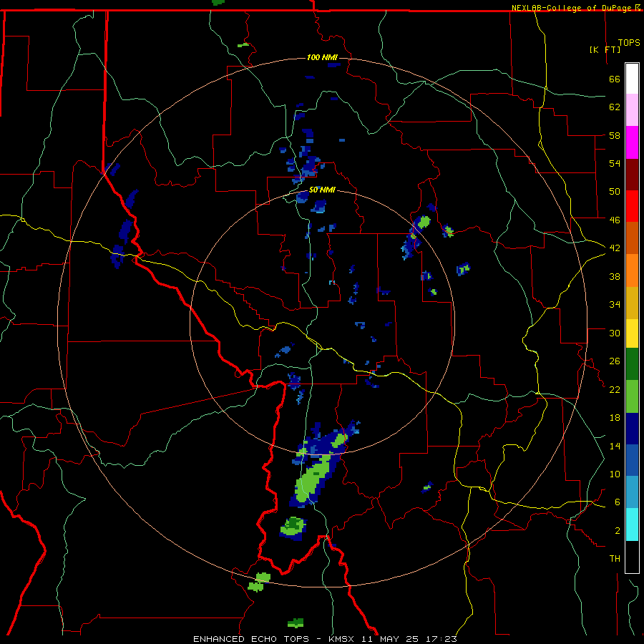Pick the bright orange legend swatch

point(632,270)
